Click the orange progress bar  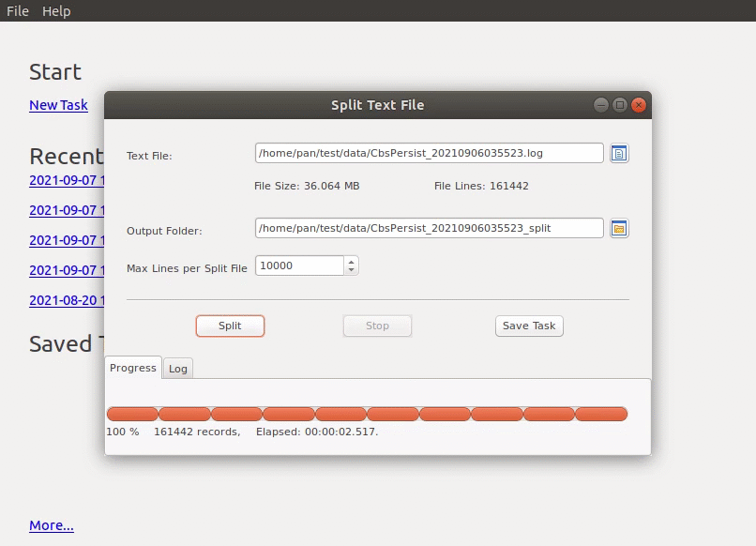367,414
